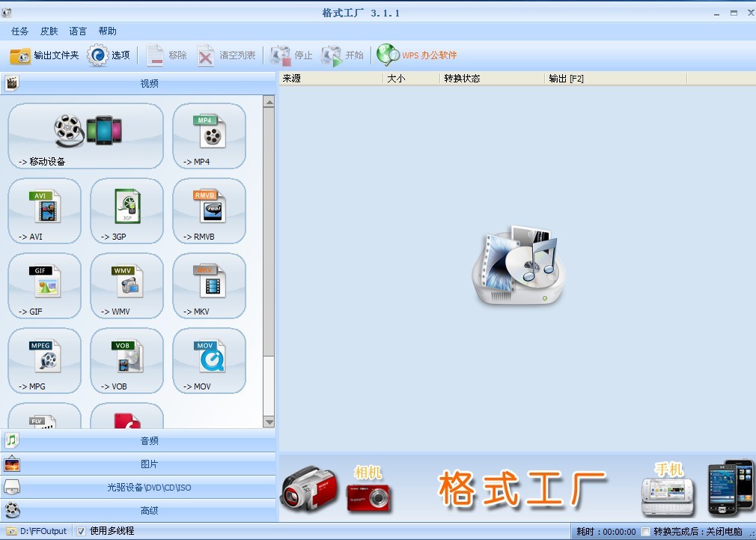756x540 pixels.
Task: Click the 来源 column header
Action: click(x=331, y=78)
